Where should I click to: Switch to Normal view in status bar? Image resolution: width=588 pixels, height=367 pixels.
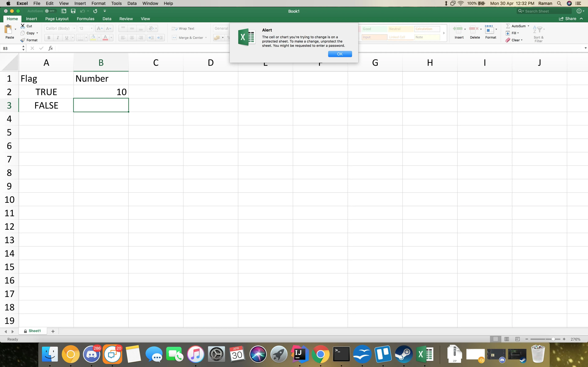click(496, 339)
